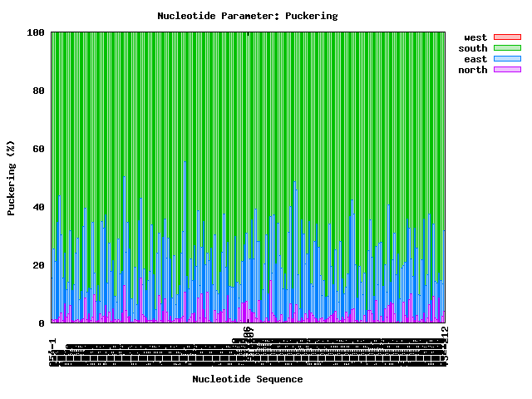This screenshot has height=399, width=532.
Task: Click the chart title 'Nucleotide Parameter: Puckering'
Action: tap(248, 16)
